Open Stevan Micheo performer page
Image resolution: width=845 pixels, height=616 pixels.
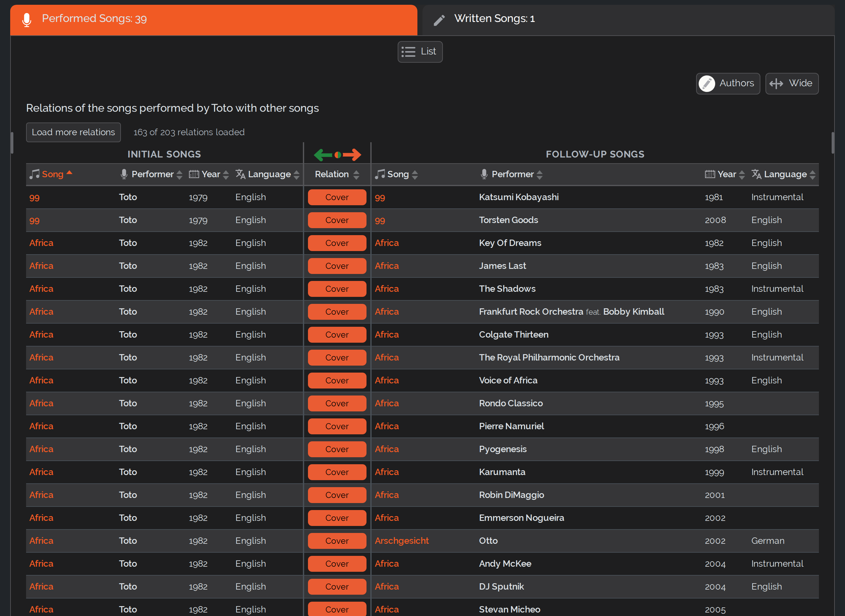point(509,610)
